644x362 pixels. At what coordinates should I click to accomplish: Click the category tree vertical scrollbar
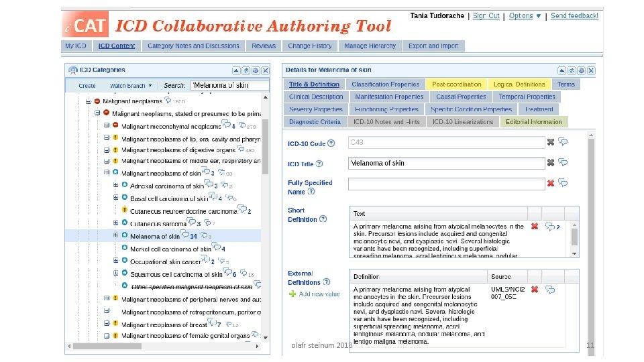tap(266, 146)
